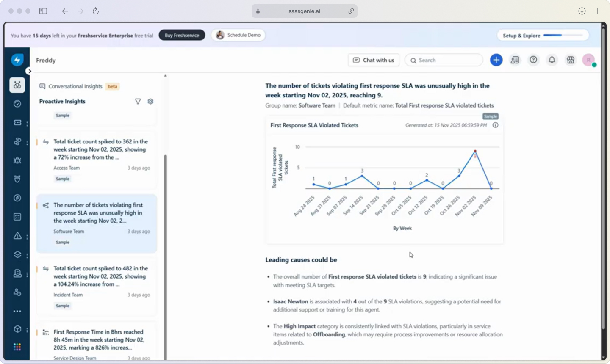610x364 pixels.
Task: Select the Conversational Insights tab
Action: click(75, 86)
